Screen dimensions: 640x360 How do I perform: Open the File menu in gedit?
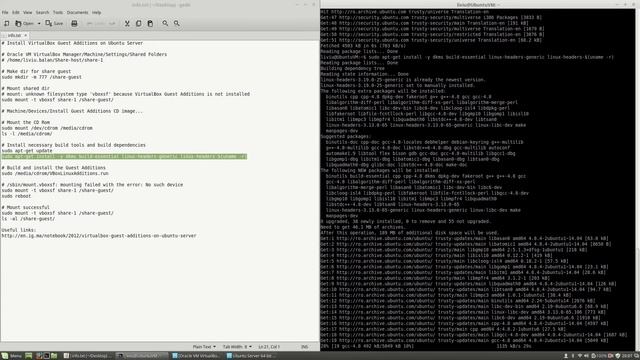click(x=5, y=13)
